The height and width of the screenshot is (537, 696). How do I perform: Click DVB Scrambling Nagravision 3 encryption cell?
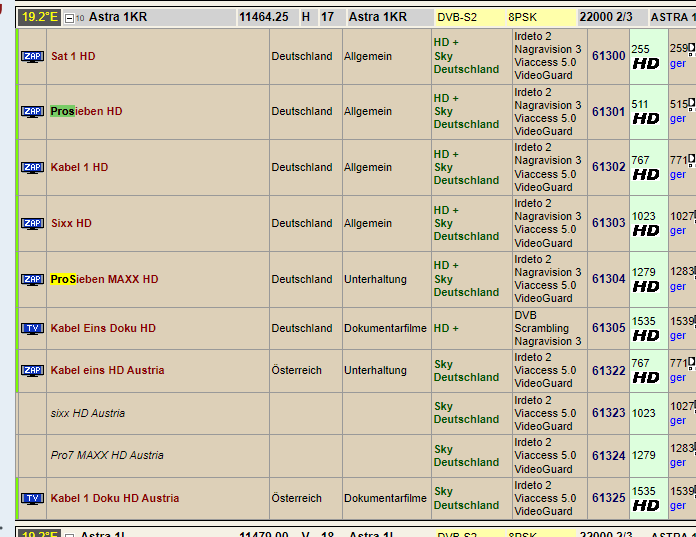click(548, 328)
